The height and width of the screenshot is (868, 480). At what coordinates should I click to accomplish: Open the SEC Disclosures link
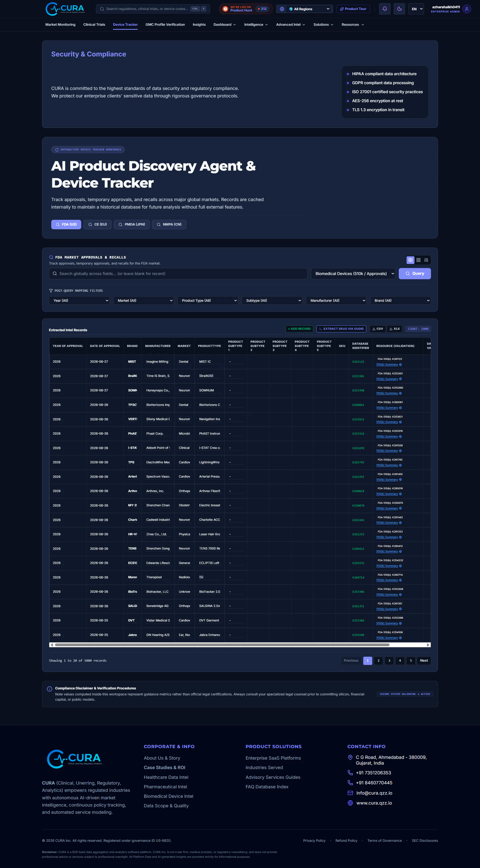tap(425, 840)
